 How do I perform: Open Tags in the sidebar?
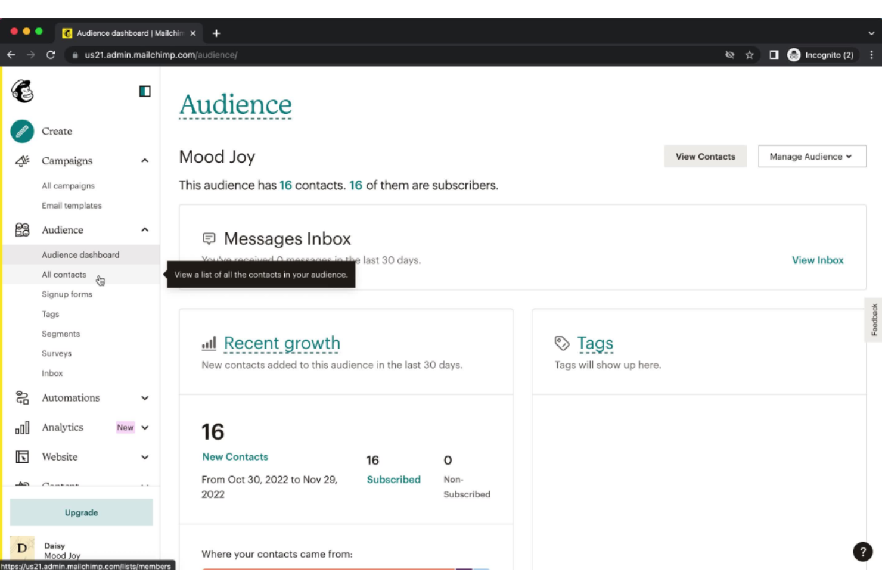[x=51, y=314]
